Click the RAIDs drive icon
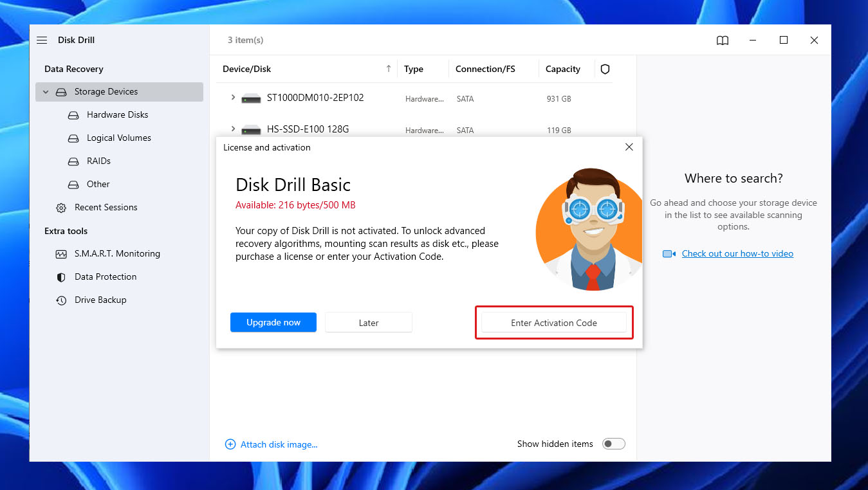 [x=74, y=161]
